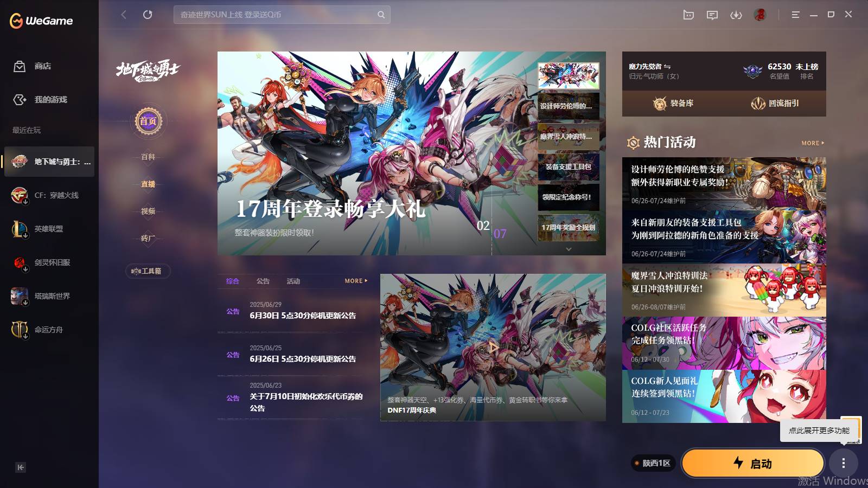
Task: Play the DNF17周年庆典 video
Action: (493, 347)
